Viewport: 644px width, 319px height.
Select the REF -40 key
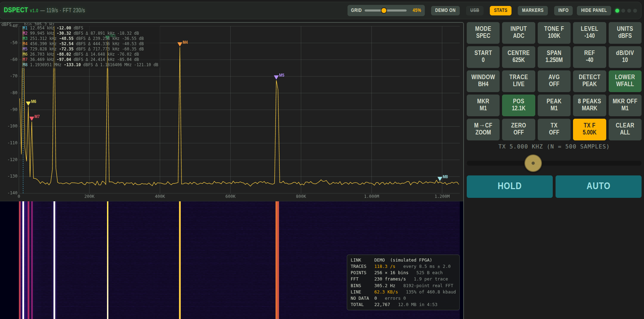[589, 57]
